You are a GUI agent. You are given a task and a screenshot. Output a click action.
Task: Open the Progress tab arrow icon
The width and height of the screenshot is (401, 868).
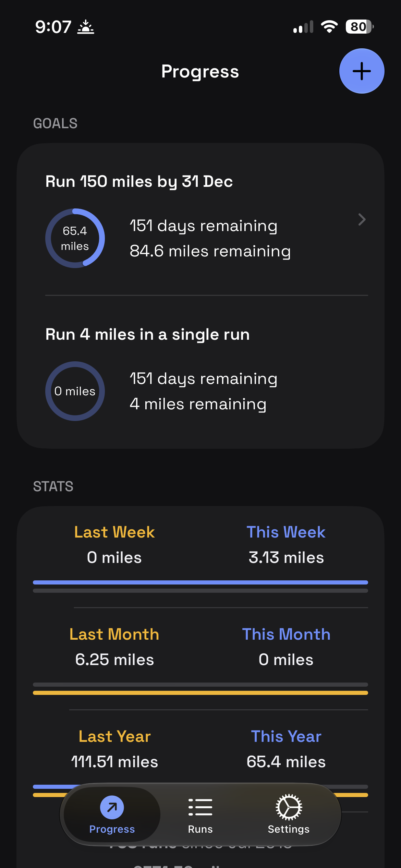click(x=112, y=807)
